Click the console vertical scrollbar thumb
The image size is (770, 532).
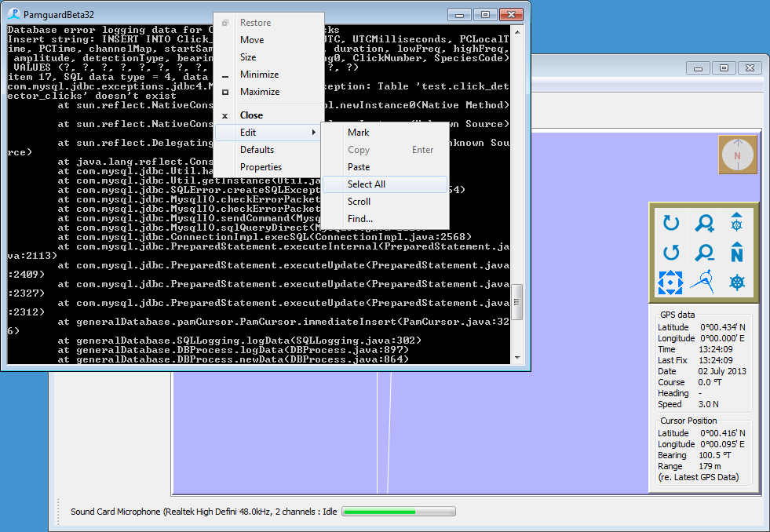point(517,302)
